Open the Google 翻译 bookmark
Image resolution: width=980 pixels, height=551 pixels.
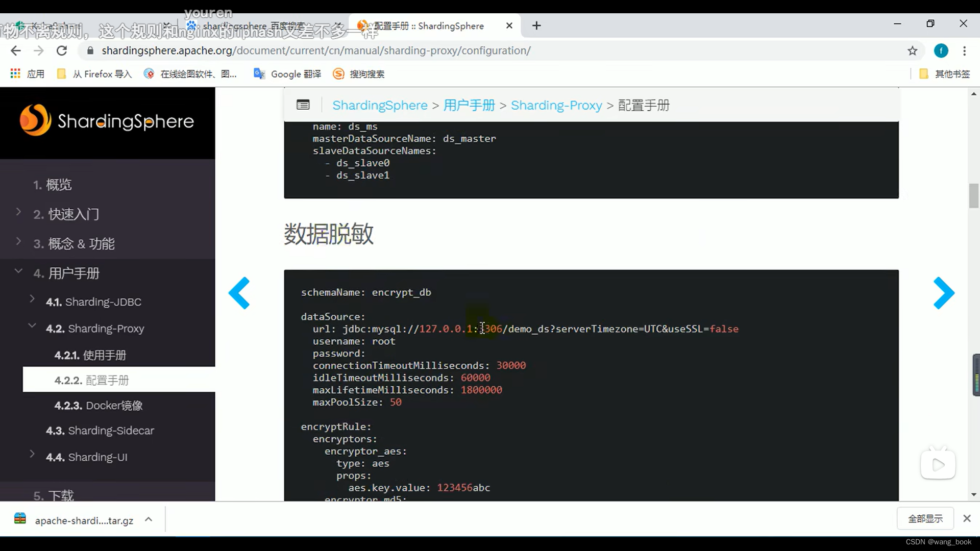tap(287, 74)
